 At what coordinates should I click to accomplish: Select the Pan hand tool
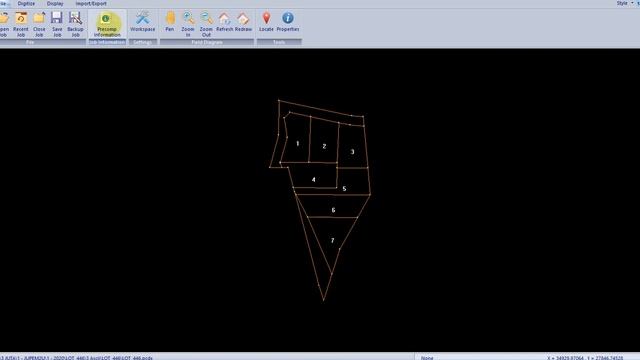point(170,22)
